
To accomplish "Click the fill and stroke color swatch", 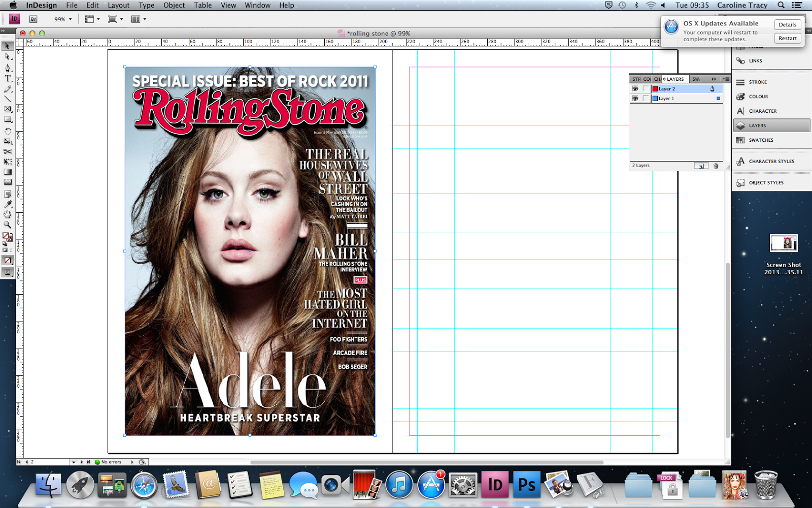I will 8,237.
